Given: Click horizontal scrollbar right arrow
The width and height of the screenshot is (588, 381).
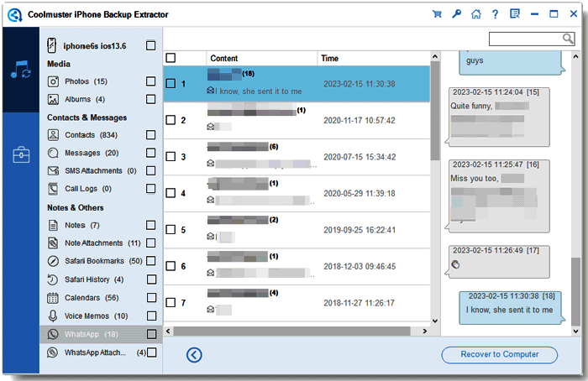Looking at the screenshot, I should (424, 331).
